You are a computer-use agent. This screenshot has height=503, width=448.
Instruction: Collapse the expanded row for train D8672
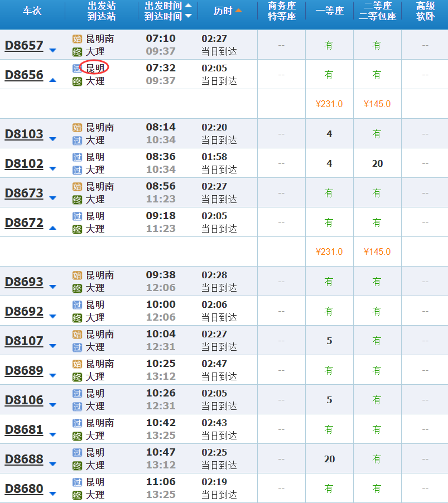(53, 228)
